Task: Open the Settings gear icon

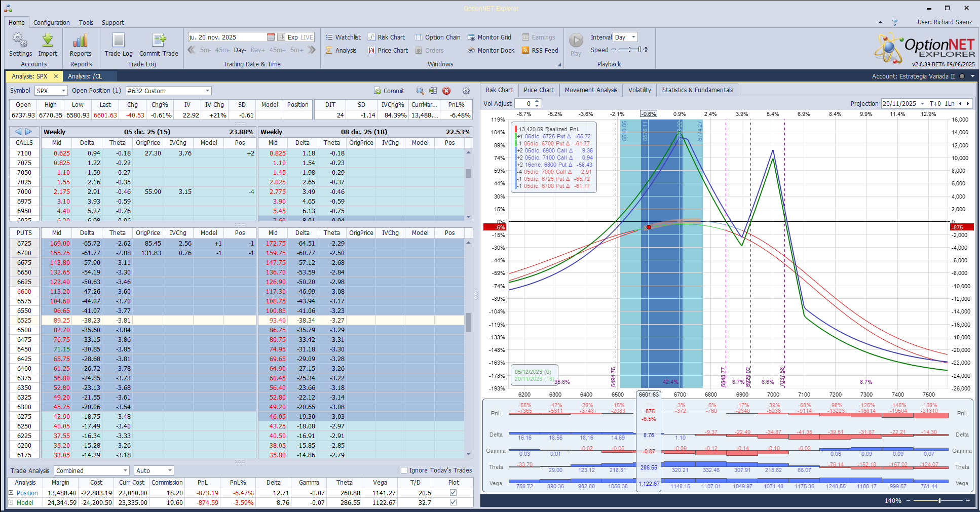Action: click(x=20, y=42)
